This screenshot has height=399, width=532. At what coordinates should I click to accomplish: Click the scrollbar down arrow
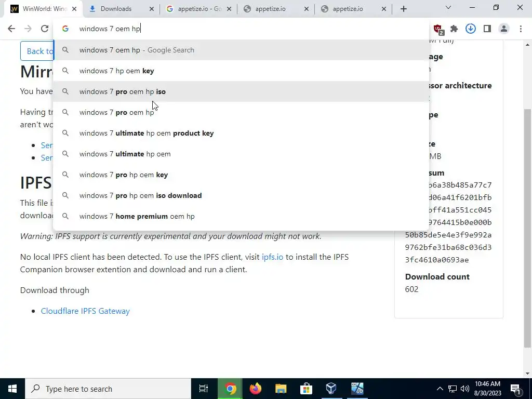pyautogui.click(x=528, y=374)
